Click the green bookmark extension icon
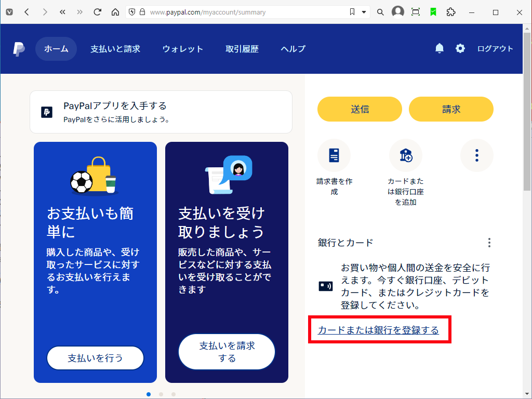Screen dimensions: 532x399 [x=433, y=12]
